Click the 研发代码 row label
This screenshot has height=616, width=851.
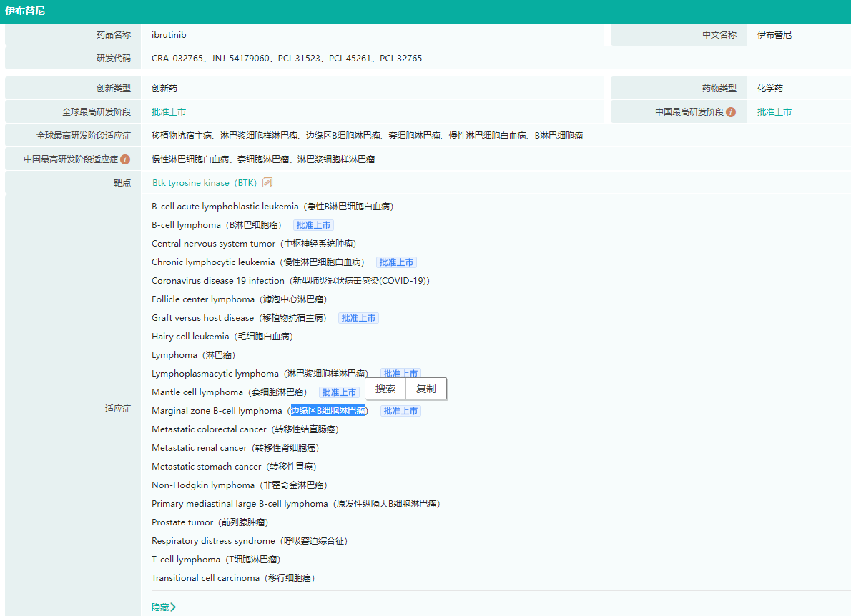click(x=114, y=59)
